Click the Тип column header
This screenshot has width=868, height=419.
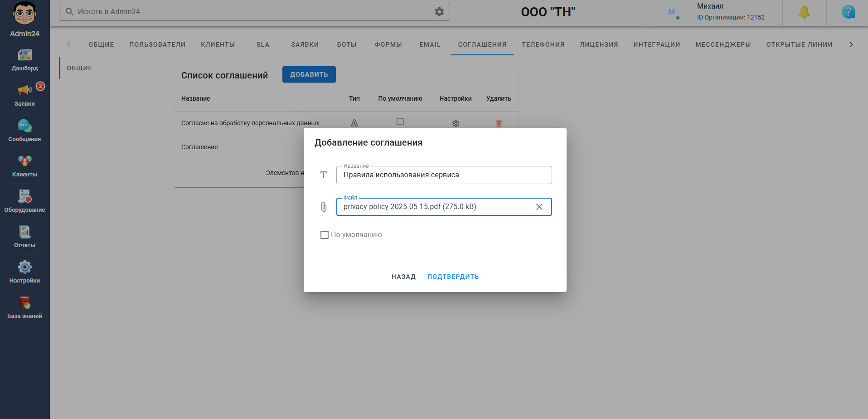pos(354,98)
